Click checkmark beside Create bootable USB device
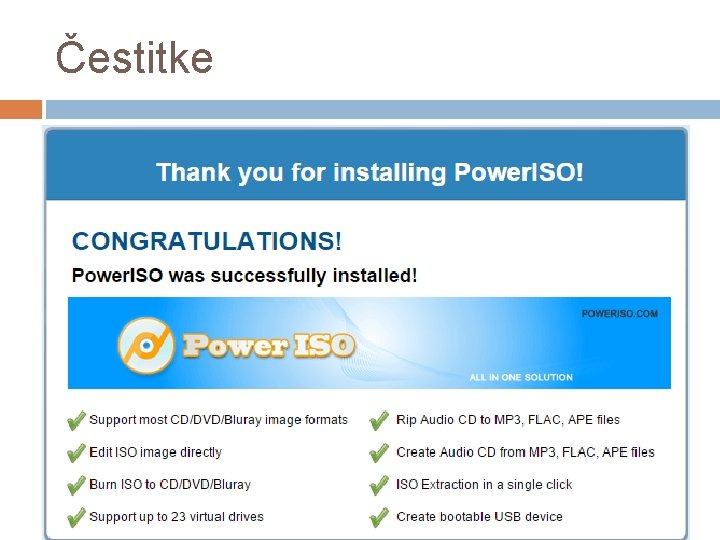 [x=379, y=517]
